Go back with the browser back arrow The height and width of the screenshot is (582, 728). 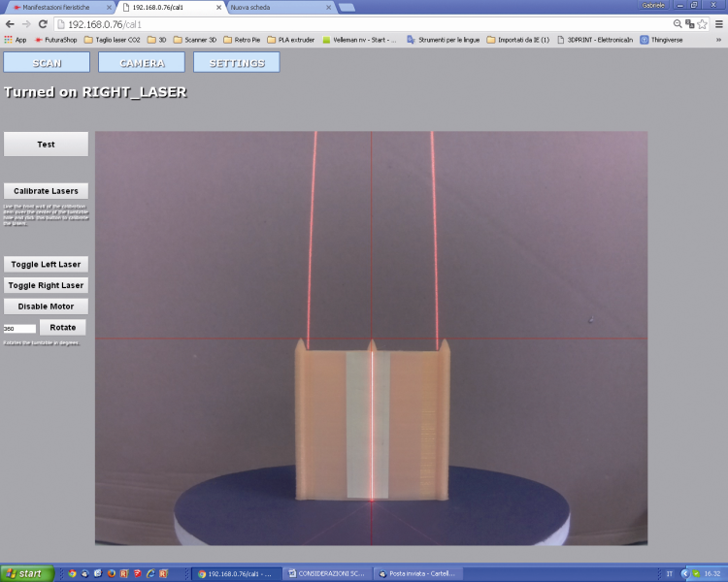point(10,24)
